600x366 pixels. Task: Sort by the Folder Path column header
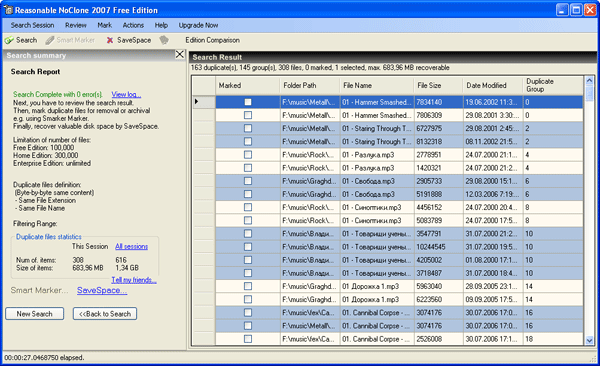coord(310,85)
